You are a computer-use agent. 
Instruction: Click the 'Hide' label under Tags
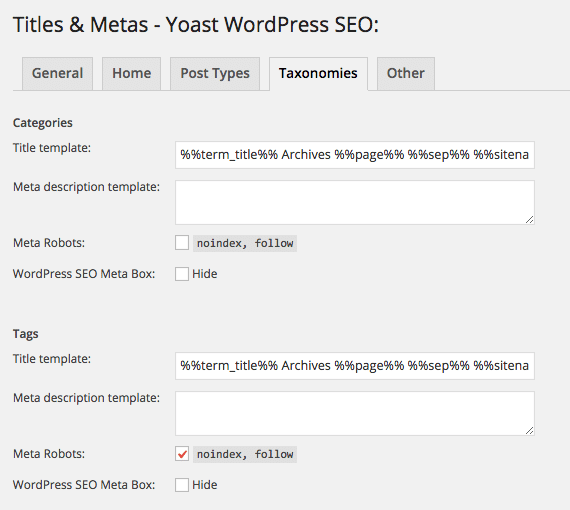[205, 485]
